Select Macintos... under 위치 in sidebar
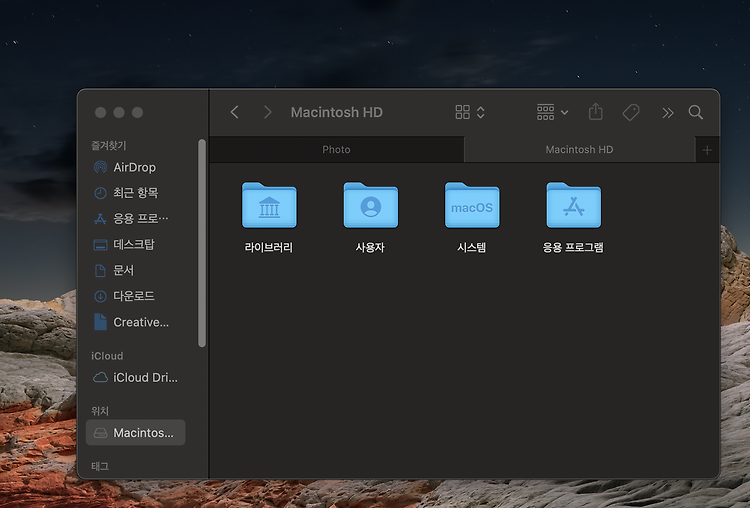This screenshot has width=750, height=508. click(136, 432)
